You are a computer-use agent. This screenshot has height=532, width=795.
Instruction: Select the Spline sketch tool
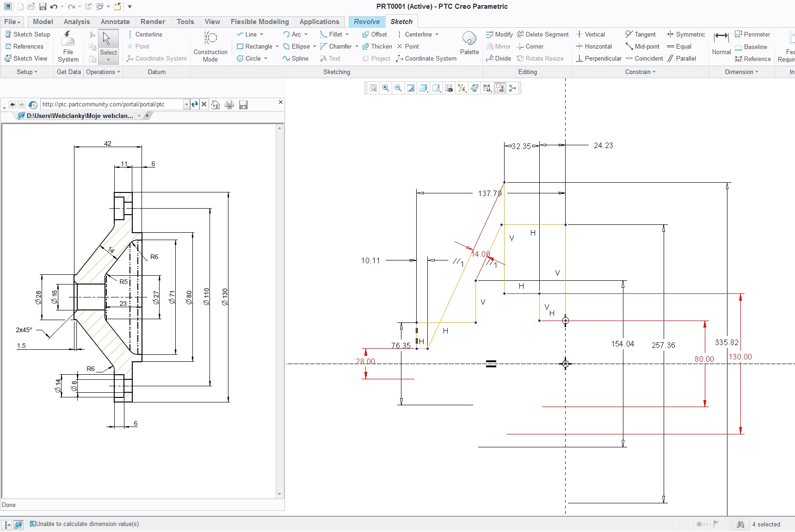(296, 58)
